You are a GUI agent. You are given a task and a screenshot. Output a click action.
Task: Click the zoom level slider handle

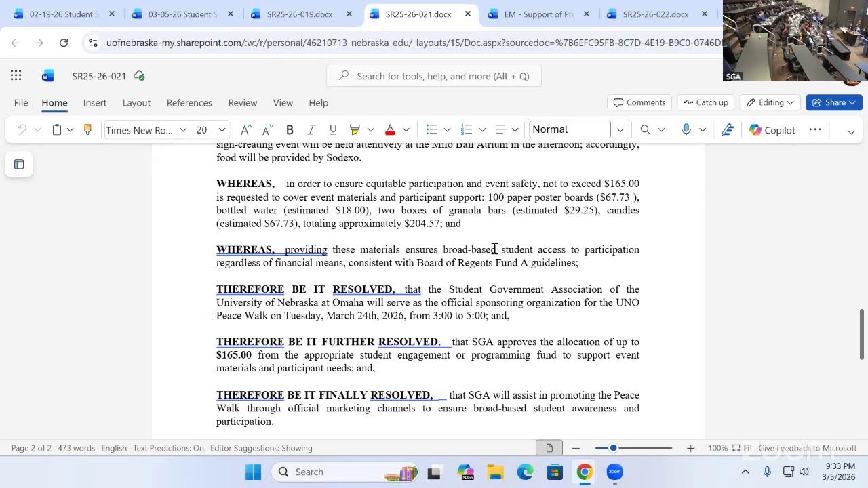[613, 448]
